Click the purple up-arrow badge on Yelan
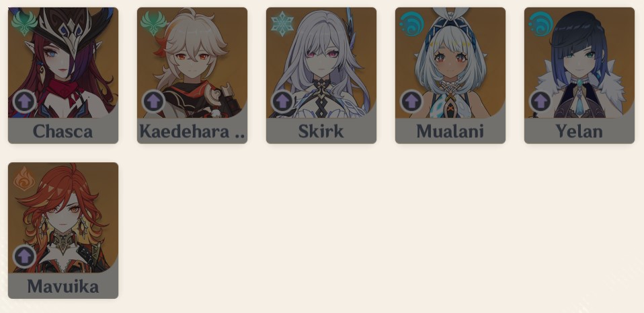 click(x=540, y=101)
